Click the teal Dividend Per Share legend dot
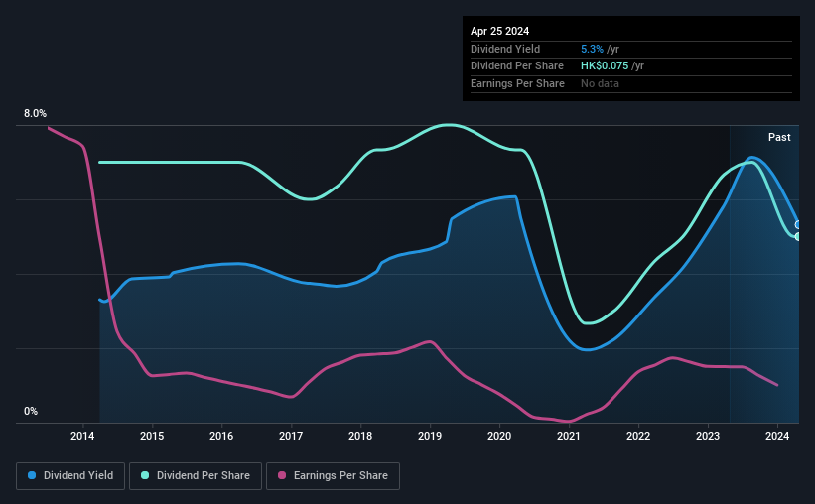The height and width of the screenshot is (504, 815). click(x=145, y=475)
